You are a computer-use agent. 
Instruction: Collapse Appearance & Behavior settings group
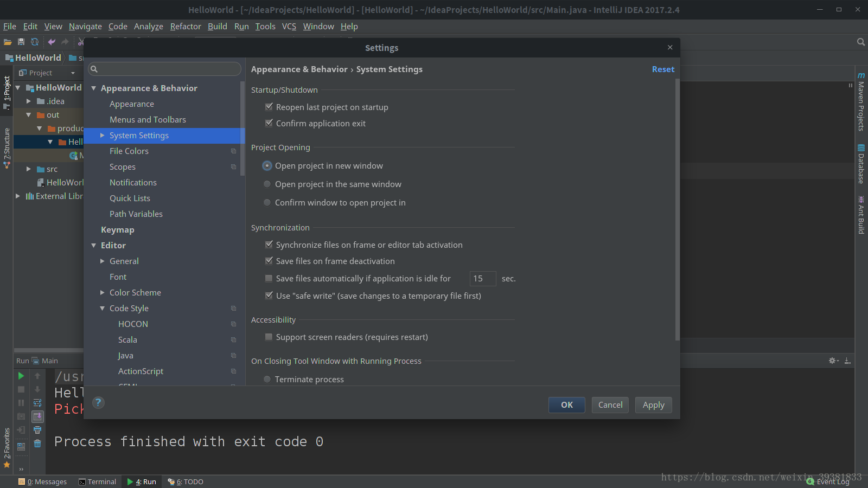94,88
